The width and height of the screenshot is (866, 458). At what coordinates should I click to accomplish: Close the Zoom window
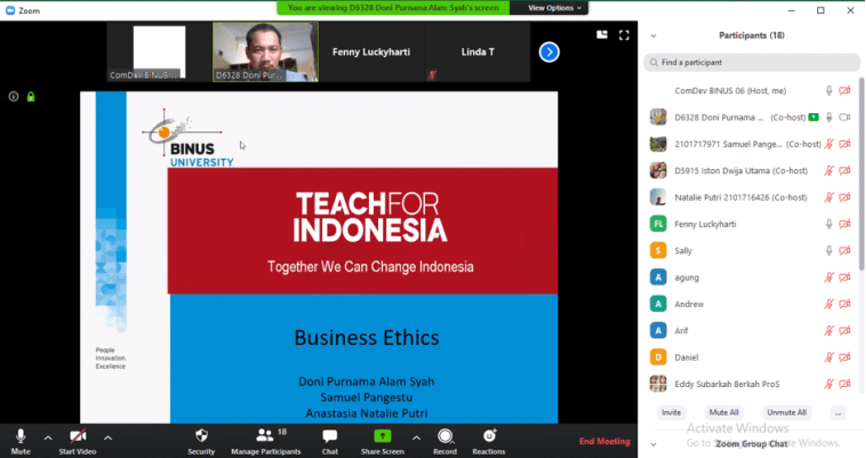click(851, 10)
